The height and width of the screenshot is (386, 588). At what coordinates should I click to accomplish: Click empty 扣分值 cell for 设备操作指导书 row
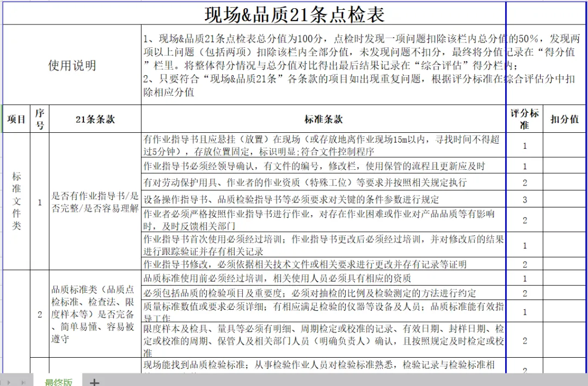(565, 199)
